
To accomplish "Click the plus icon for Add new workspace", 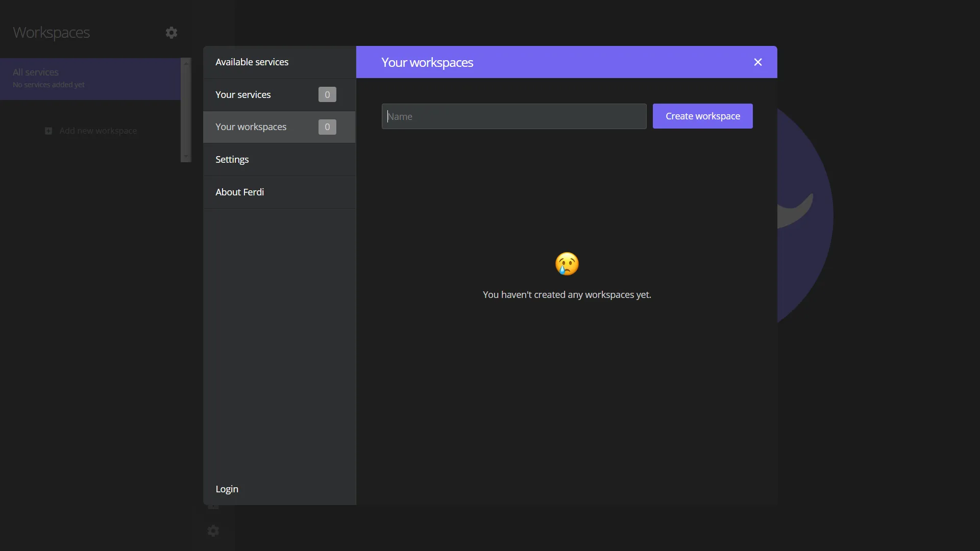I will point(48,131).
